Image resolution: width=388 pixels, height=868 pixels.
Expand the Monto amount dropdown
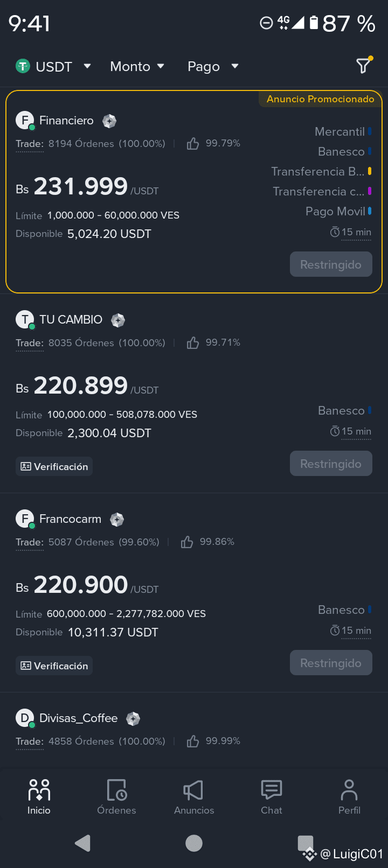tap(137, 66)
